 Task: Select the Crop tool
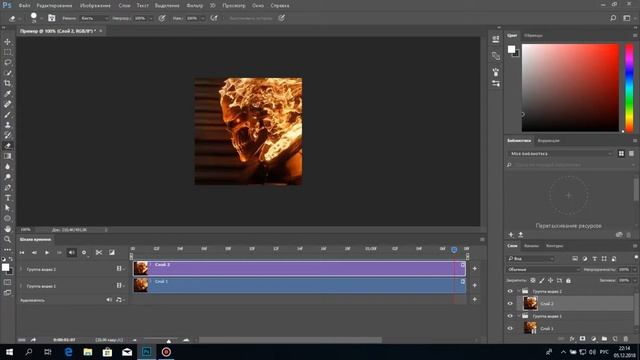tap(7, 83)
